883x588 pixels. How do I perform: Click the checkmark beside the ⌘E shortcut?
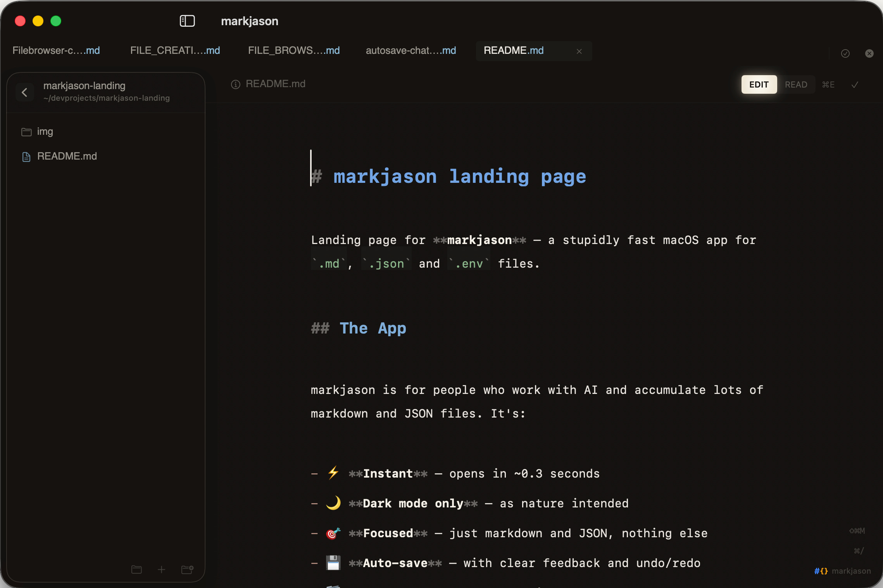click(x=855, y=84)
